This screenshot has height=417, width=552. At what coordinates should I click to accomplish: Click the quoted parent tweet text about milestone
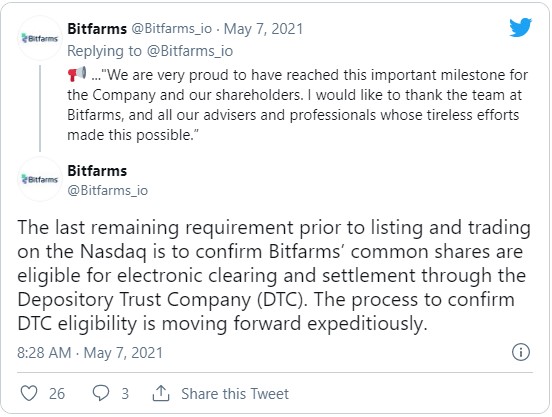tap(297, 105)
